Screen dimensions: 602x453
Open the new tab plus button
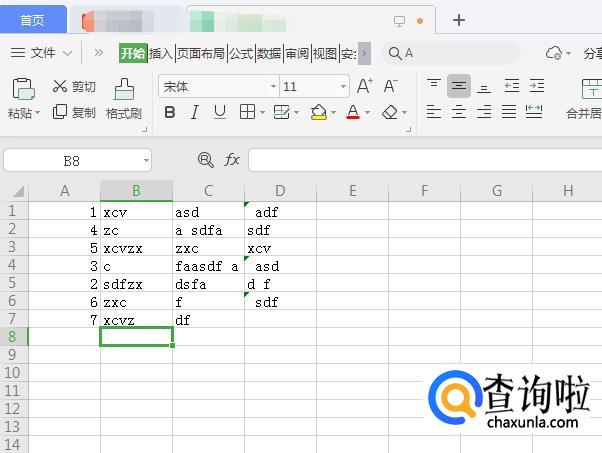459,20
